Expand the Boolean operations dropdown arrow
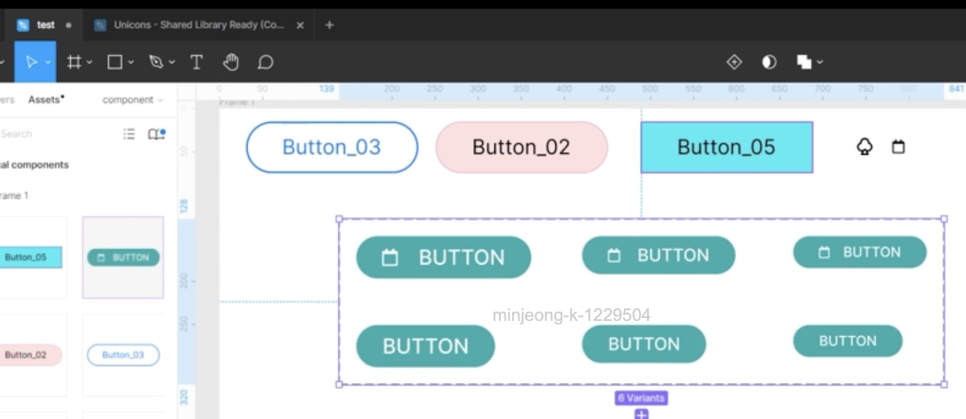966x419 pixels. click(x=820, y=62)
